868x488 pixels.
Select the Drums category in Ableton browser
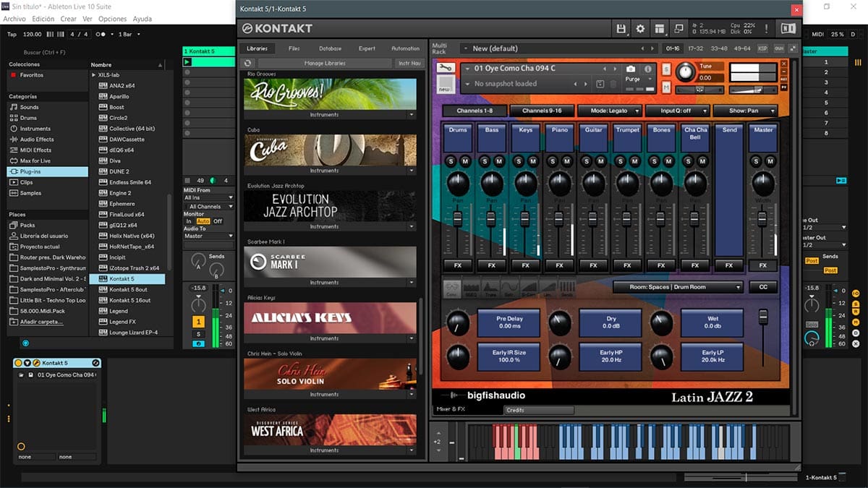pos(28,118)
